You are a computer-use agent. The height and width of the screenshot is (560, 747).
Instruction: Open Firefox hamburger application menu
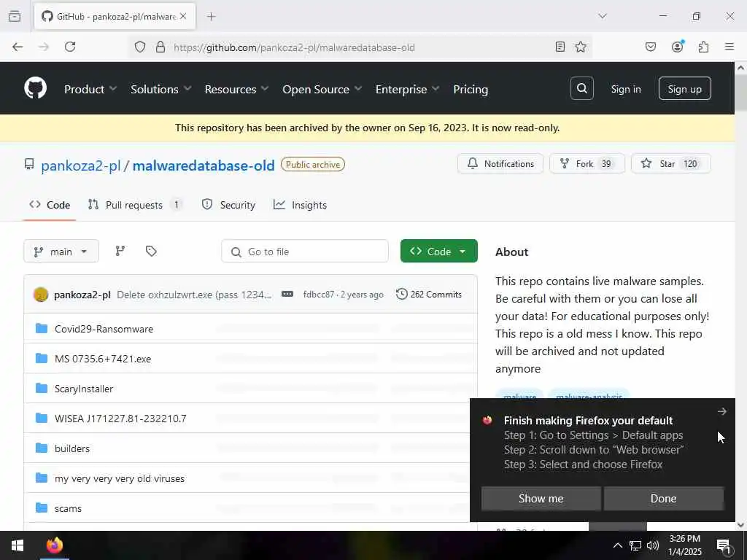(729, 47)
